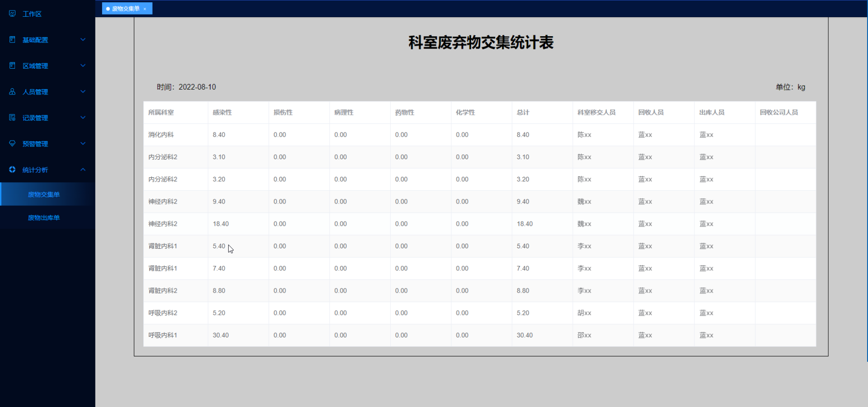Expand the 区域管理 menu chevron
The height and width of the screenshot is (407, 868).
pos(83,65)
